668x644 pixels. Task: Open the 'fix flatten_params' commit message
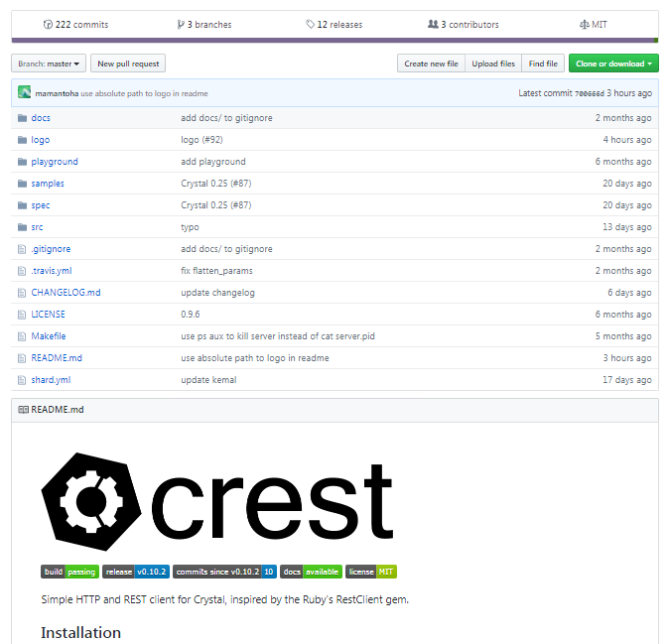(216, 271)
